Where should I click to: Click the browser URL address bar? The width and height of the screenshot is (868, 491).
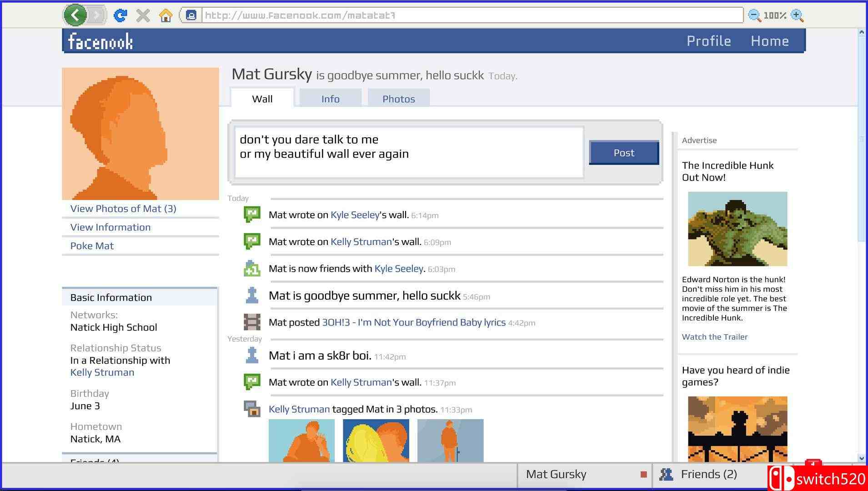tap(471, 15)
